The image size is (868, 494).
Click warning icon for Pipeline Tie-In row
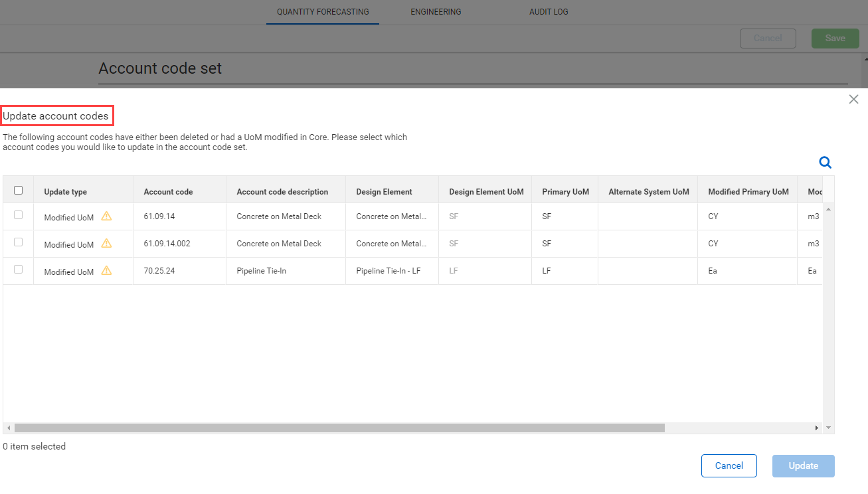click(106, 271)
